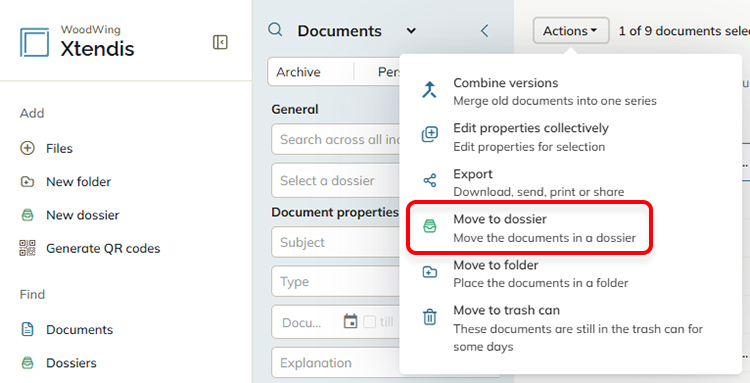Click the plus icon beside Files
Screen dimensions: 750x383
point(27,148)
